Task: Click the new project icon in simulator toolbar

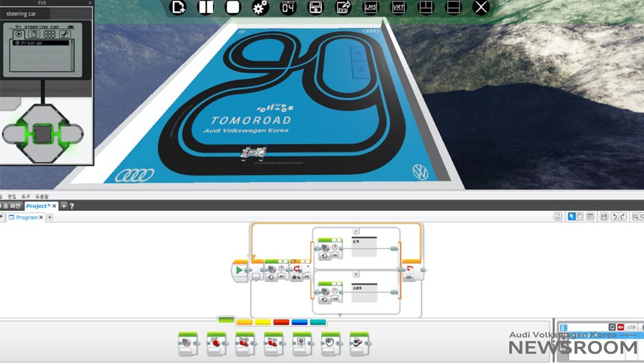Action: 178,7
